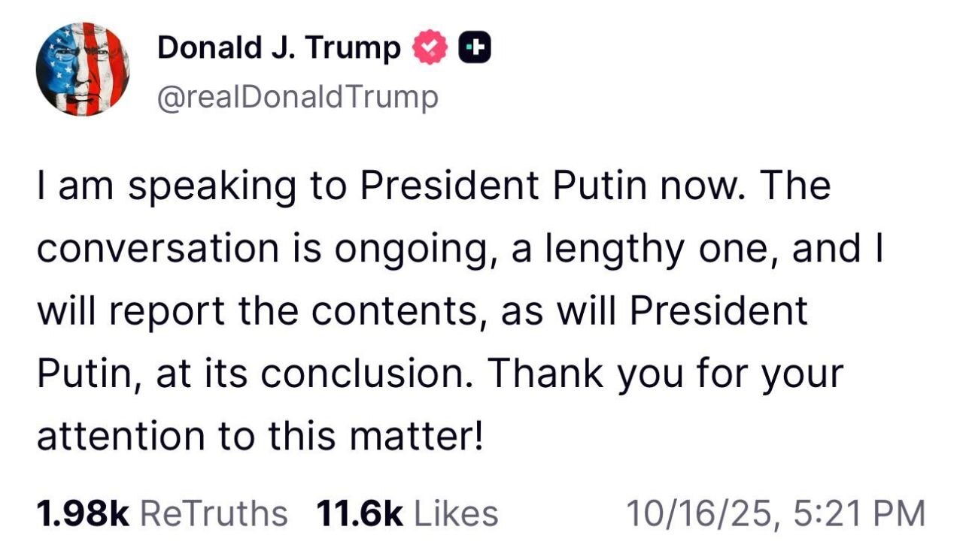This screenshot has height=560, width=963.
Task: Open the Donald J. Trump display name
Action: [279, 50]
